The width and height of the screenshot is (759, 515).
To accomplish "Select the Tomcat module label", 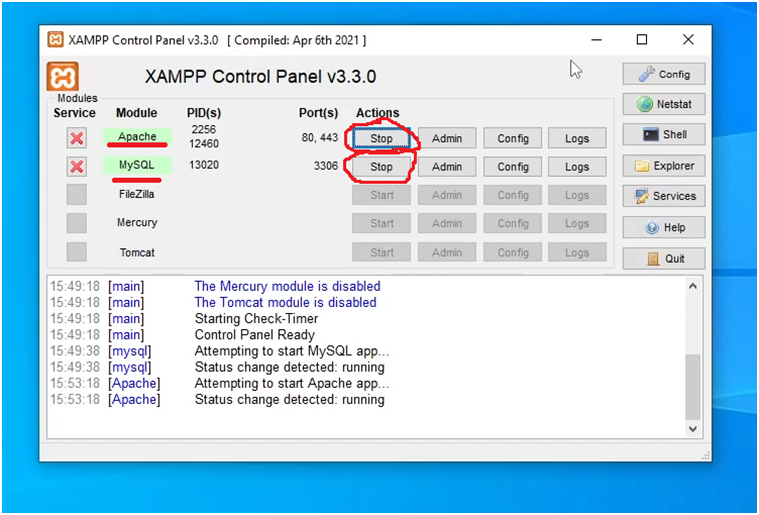I will coord(137,252).
